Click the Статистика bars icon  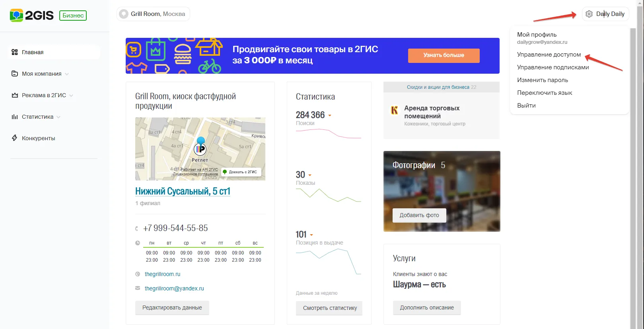coord(15,117)
